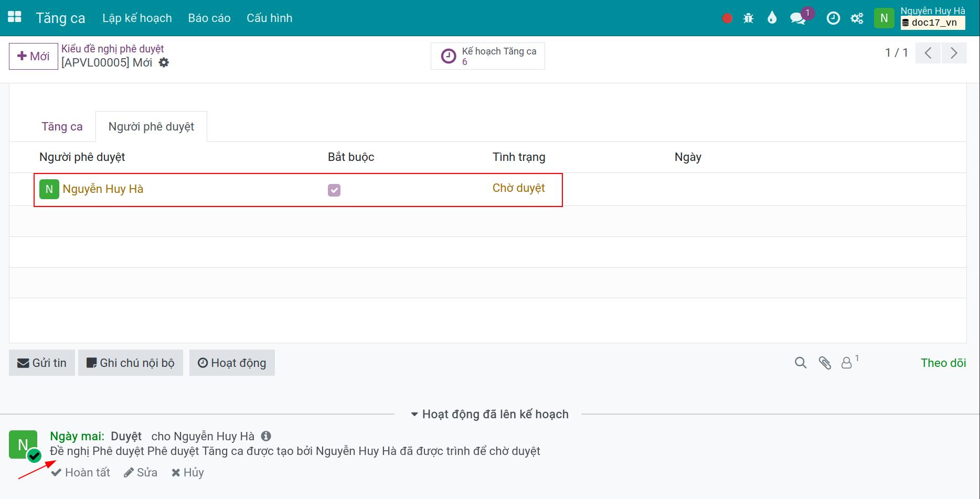Click the red recording indicator icon
Screen dimensions: 980x499
(x=727, y=18)
